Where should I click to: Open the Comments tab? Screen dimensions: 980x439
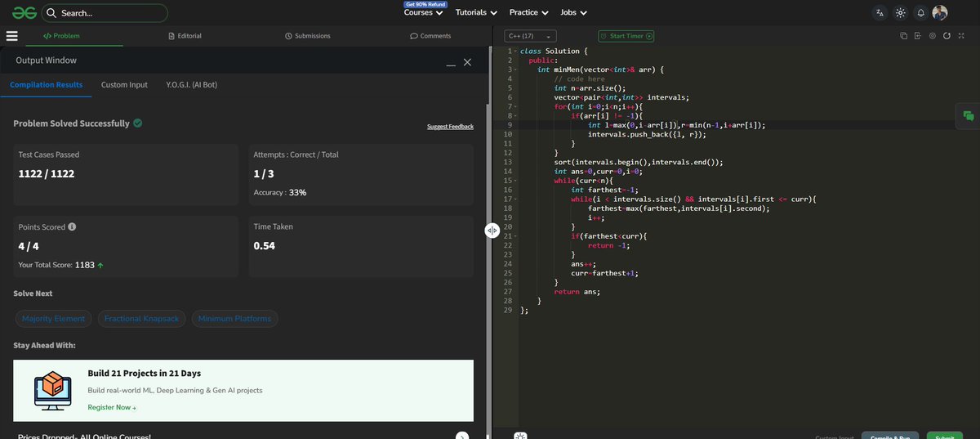coord(430,36)
